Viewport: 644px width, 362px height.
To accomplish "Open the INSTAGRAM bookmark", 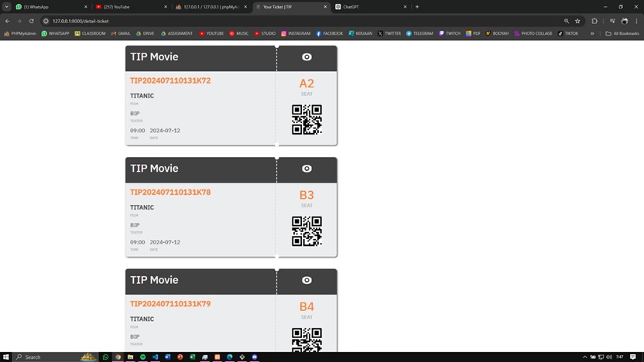I will (296, 33).
